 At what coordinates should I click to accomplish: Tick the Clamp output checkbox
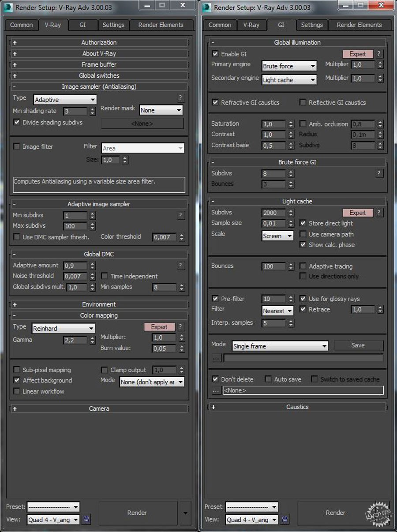click(105, 370)
